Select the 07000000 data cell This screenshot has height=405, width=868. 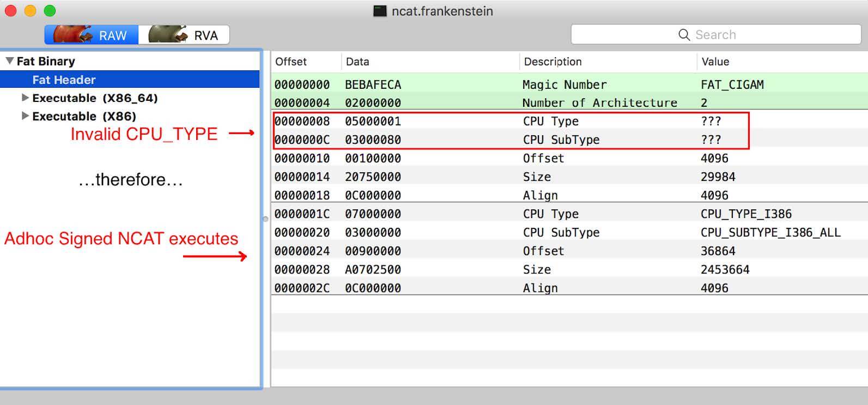(373, 214)
